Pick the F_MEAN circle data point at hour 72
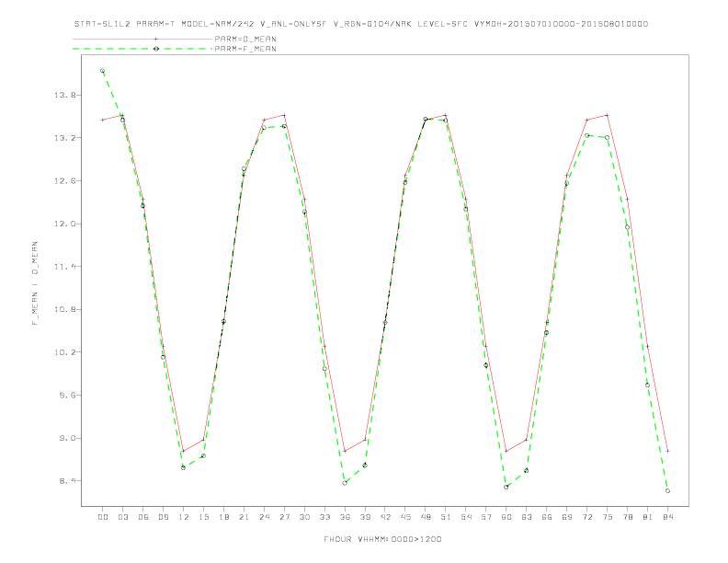This screenshot has width=728, height=563. 586,135
